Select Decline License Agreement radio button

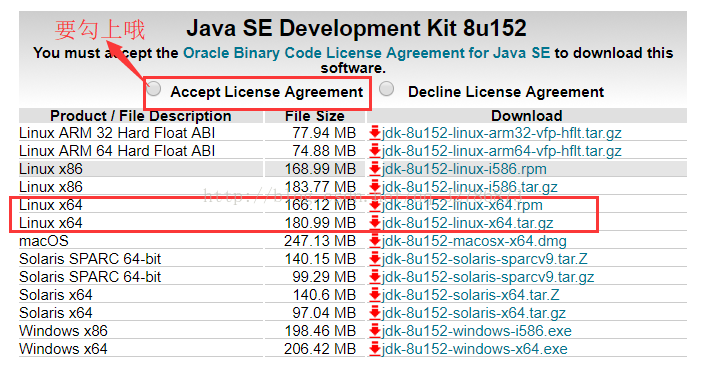click(386, 89)
